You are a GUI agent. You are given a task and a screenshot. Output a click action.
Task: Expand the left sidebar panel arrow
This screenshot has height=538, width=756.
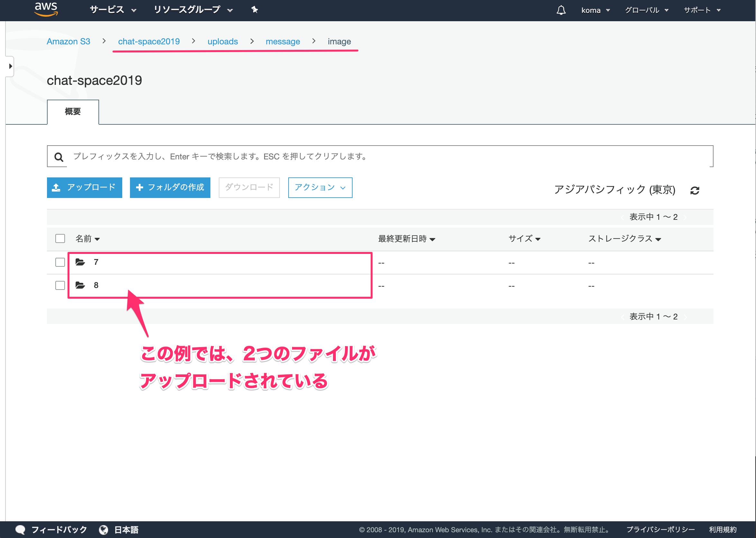point(10,66)
